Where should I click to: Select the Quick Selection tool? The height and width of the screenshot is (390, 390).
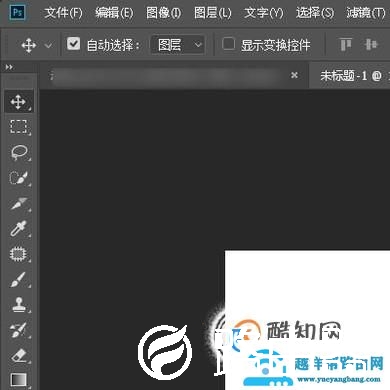click(19, 178)
